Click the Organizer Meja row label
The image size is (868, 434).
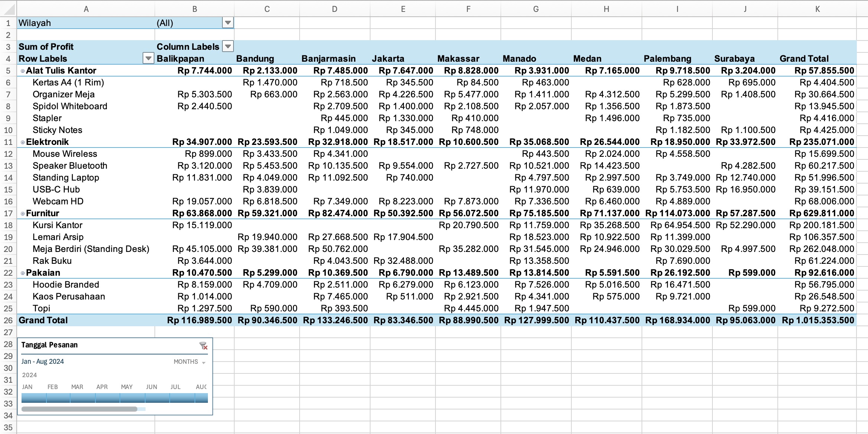[x=63, y=94]
